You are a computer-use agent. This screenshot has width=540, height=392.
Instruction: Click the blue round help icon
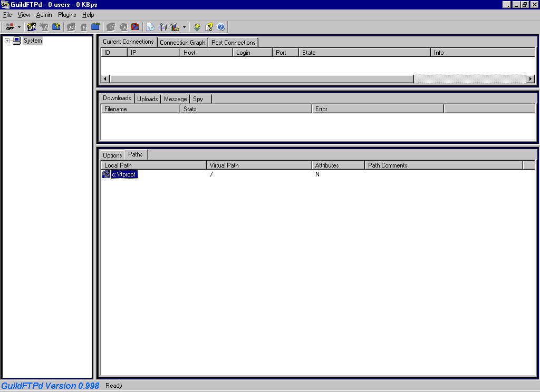(221, 27)
